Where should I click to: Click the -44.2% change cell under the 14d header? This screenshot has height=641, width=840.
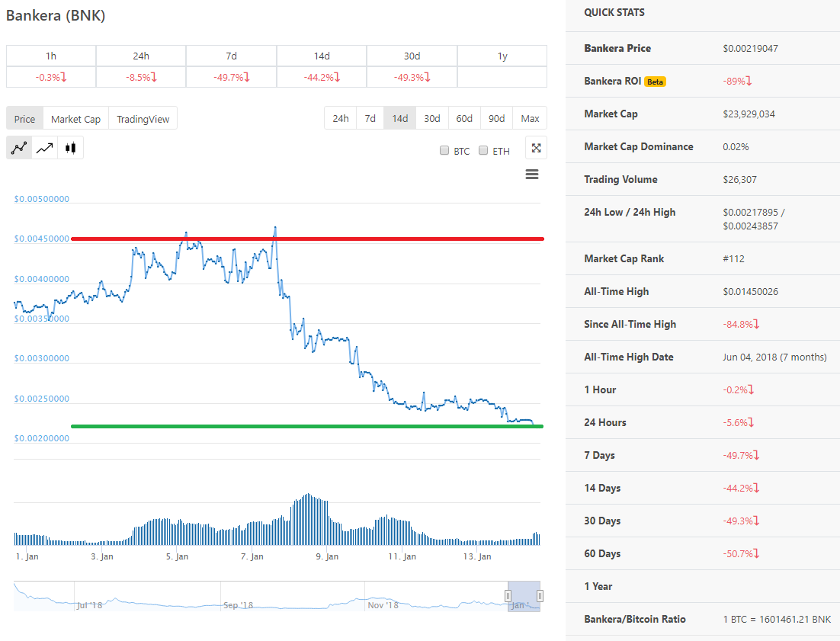[322, 77]
